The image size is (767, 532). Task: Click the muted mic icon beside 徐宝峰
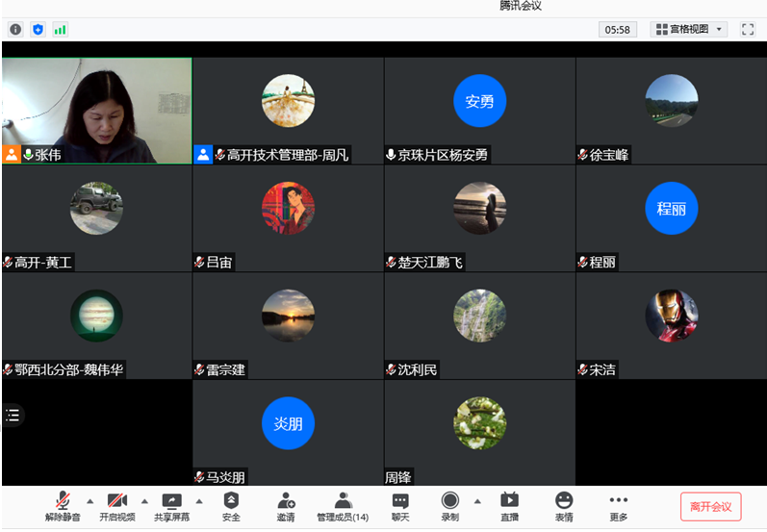[x=582, y=155]
